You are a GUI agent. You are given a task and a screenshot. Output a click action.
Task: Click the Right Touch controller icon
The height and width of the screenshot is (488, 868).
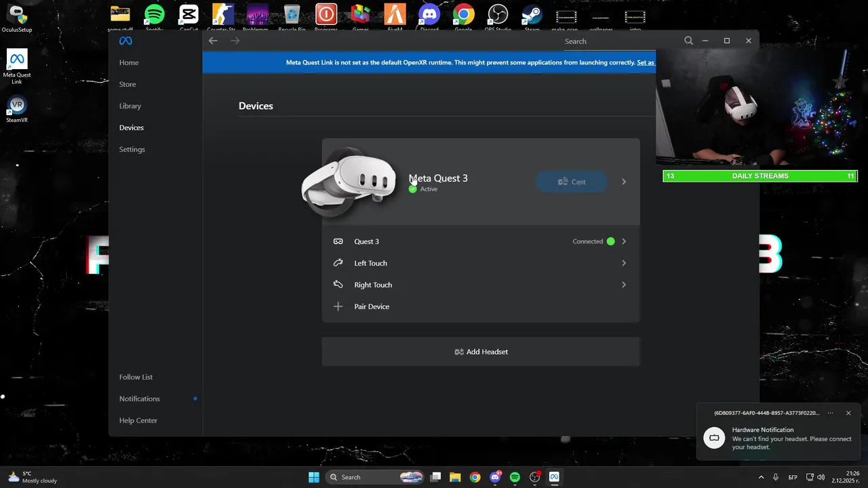coord(338,285)
